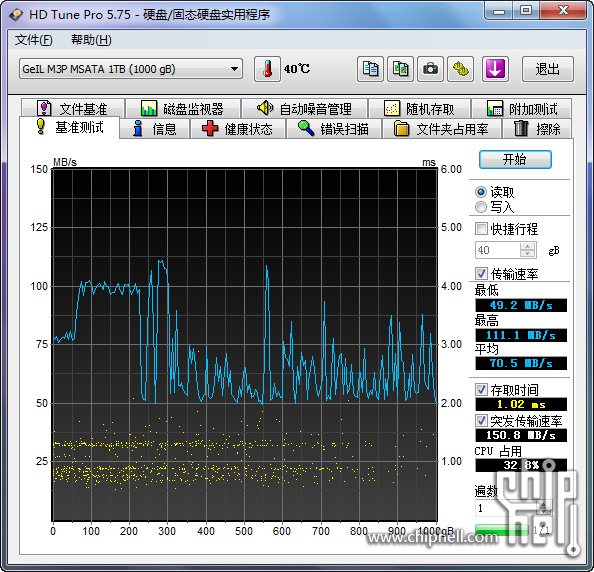Decrease the short stroke gB value
Viewport: 594px width, 572px height.
point(527,254)
